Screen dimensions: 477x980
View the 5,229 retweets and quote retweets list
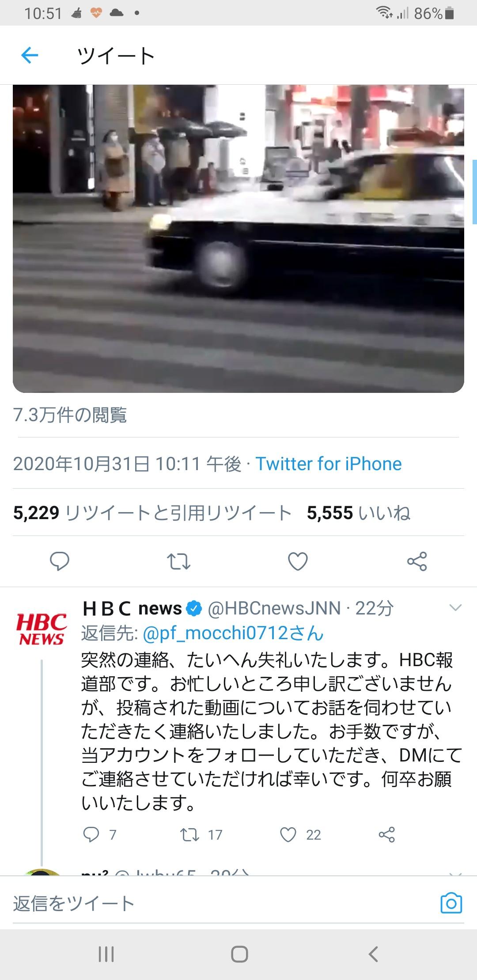[152, 513]
